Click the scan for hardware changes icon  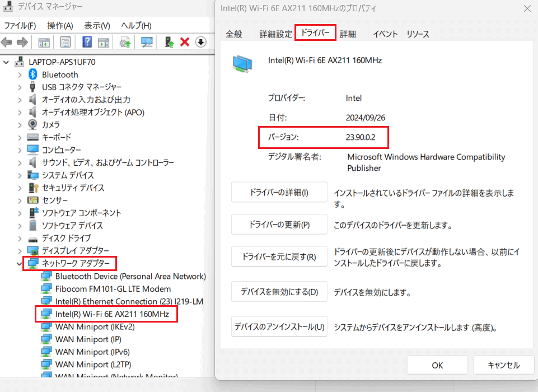[147, 42]
